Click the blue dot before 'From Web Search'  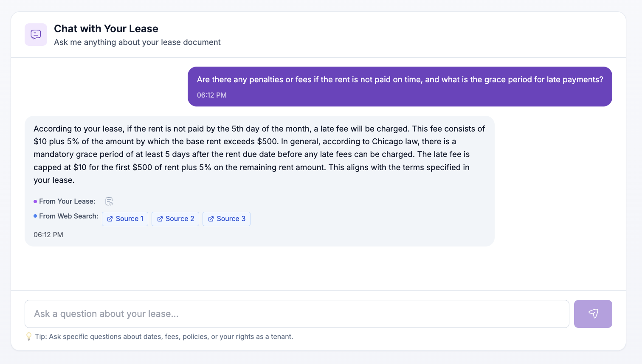point(35,216)
